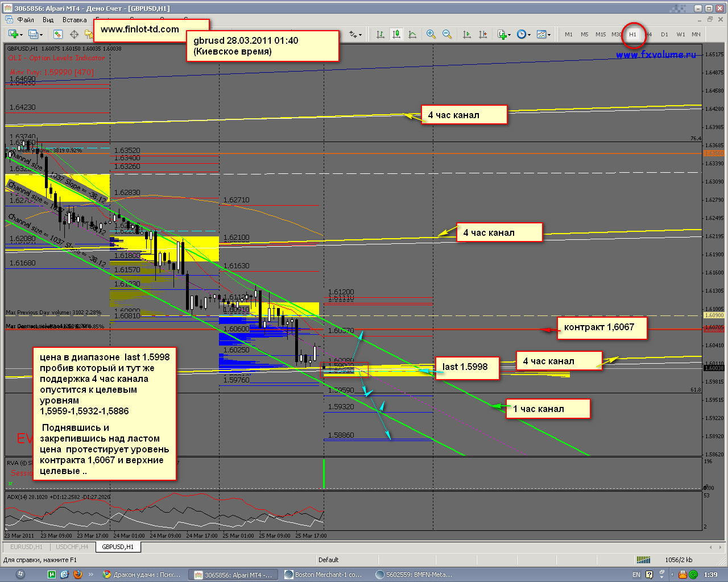Open the new chart dropdown
Image resolution: width=728 pixels, height=582 pixels.
tap(15, 34)
